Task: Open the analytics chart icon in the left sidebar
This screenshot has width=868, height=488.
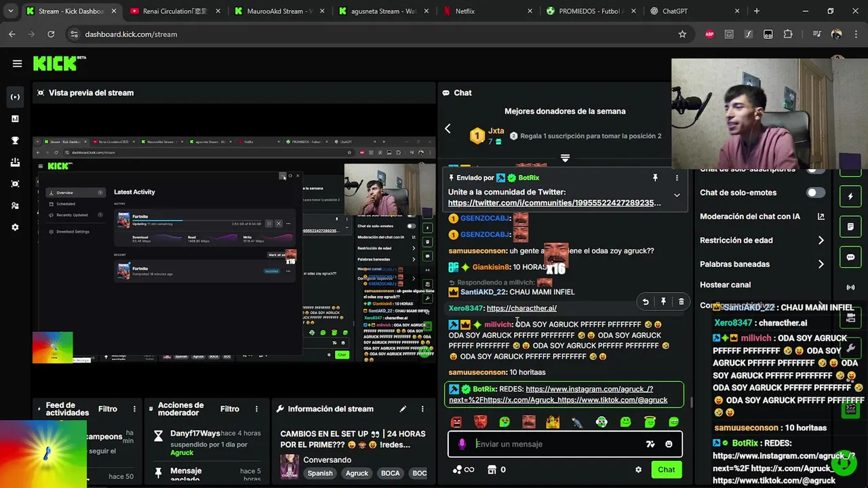Action: (15, 119)
